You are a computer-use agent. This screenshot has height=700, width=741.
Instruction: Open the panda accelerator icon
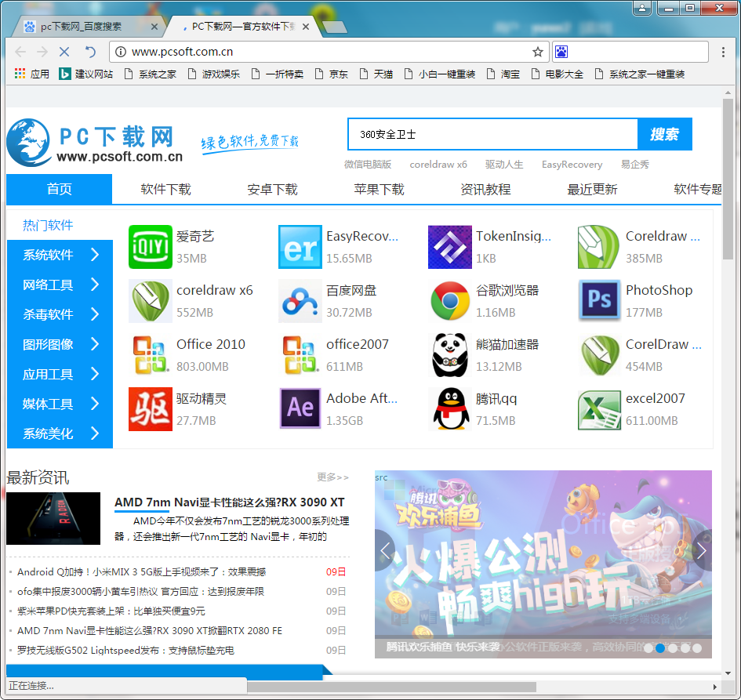click(450, 355)
